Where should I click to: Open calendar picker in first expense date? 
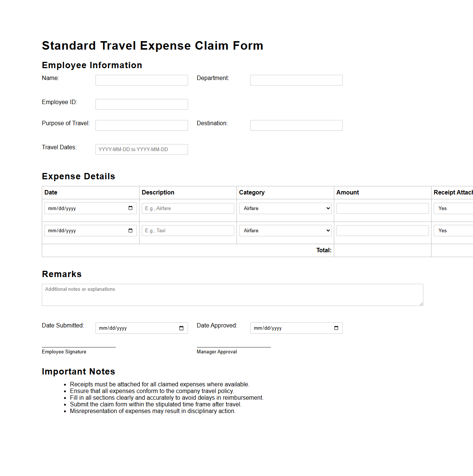[x=130, y=208]
